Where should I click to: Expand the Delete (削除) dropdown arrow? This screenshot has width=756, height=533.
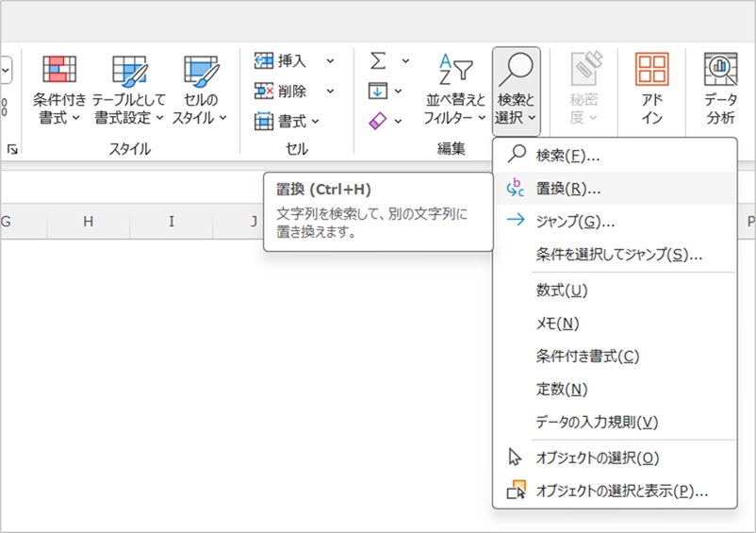[330, 91]
